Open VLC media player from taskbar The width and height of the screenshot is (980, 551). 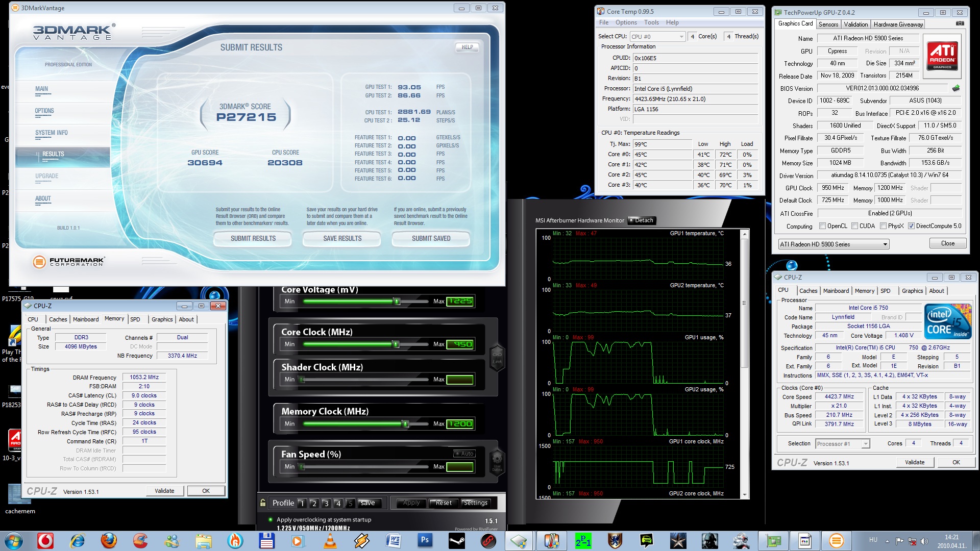coord(330,541)
